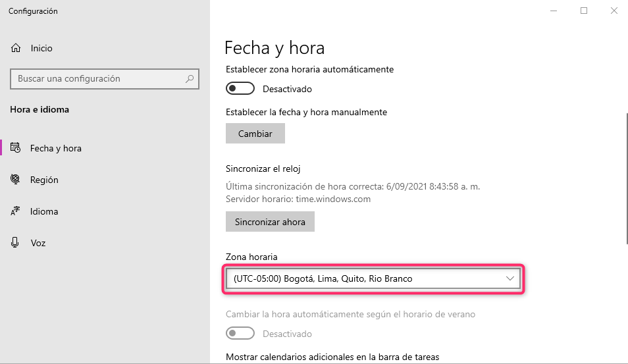Enable automatic time zone setting

pos(240,88)
